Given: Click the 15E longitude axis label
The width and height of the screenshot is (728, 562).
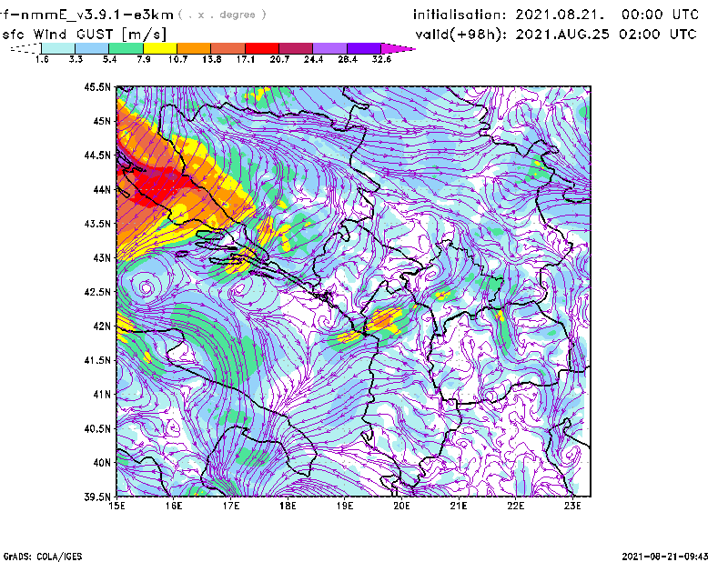Looking at the screenshot, I should pyautogui.click(x=116, y=506).
